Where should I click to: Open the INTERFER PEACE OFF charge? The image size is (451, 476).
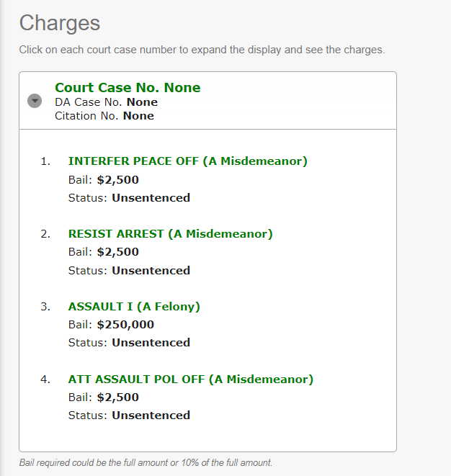click(187, 161)
